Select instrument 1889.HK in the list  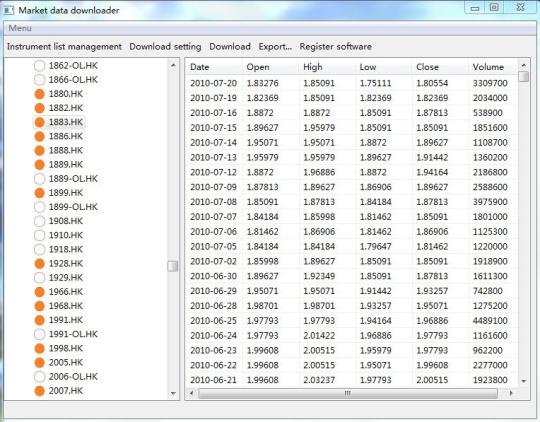click(66, 164)
